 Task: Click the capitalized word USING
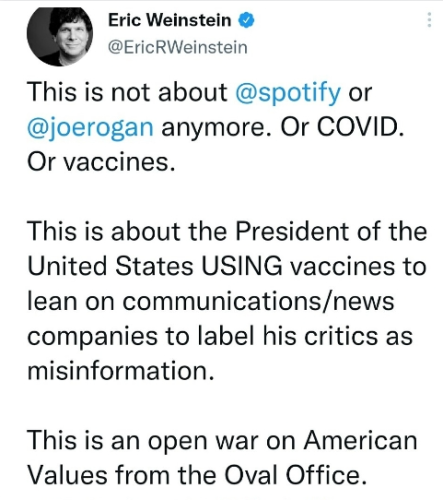coord(242,266)
